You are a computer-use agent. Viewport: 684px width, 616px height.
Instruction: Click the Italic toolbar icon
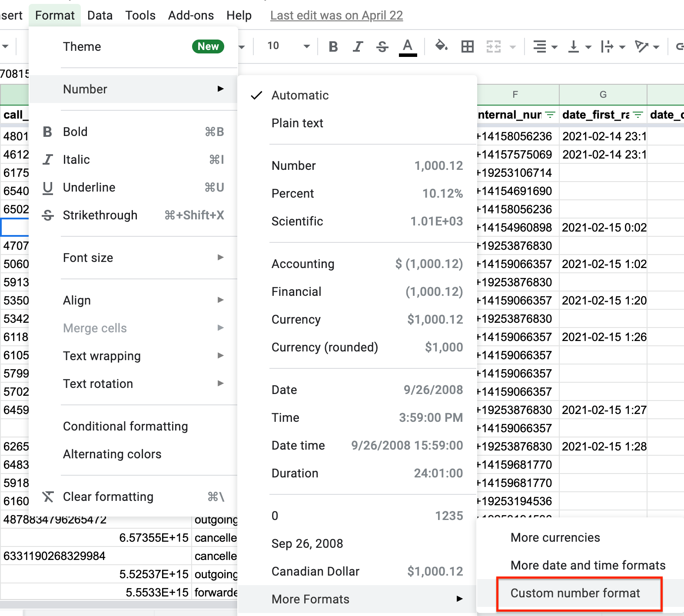358,46
